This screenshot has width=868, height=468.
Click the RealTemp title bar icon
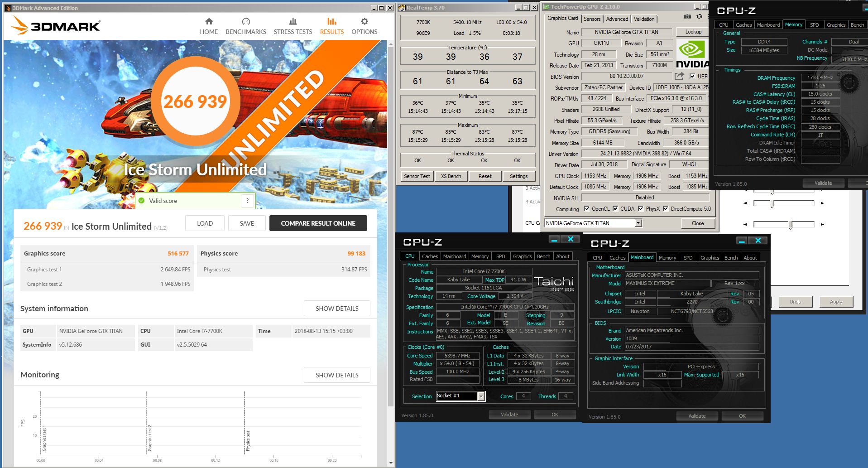tap(401, 8)
